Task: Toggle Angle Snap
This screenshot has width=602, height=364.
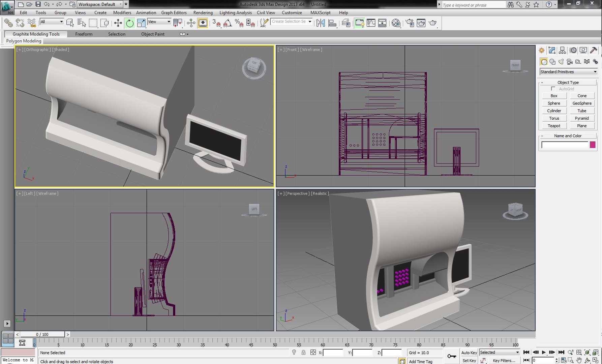Action: click(x=228, y=23)
